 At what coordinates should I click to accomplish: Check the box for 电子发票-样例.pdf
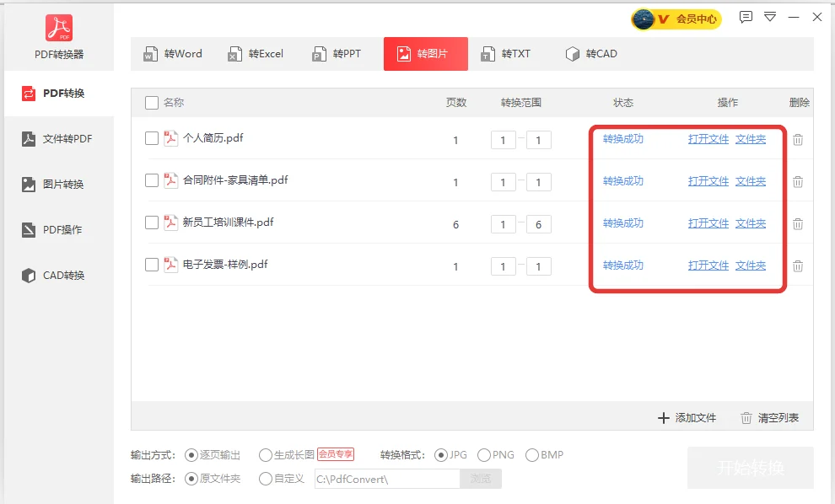coord(152,265)
